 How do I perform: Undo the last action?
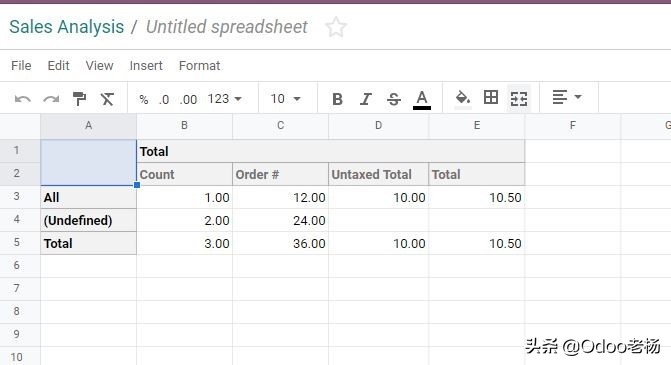coord(22,99)
